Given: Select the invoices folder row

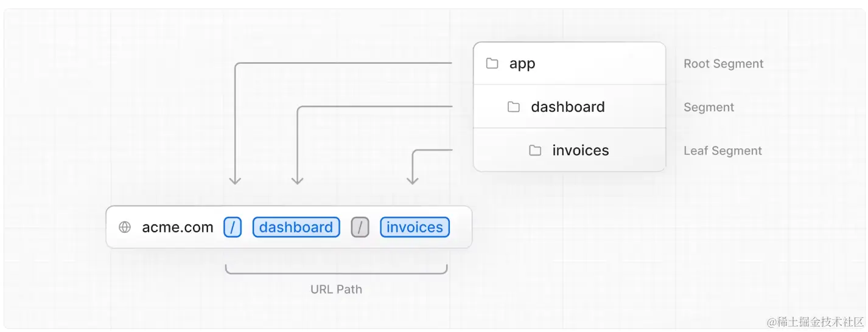Looking at the screenshot, I should [569, 150].
